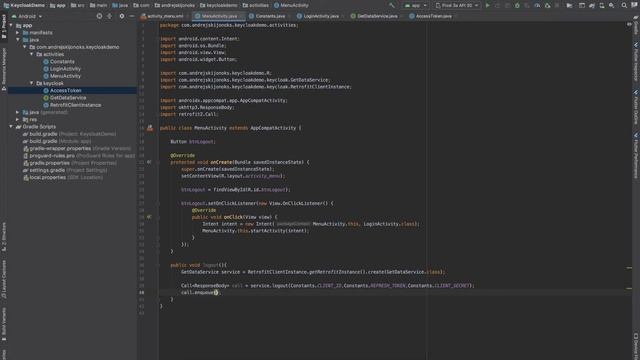Screen dimensions: 640x360
Task: Select the AccessToken class in the tree
Action: click(65, 91)
